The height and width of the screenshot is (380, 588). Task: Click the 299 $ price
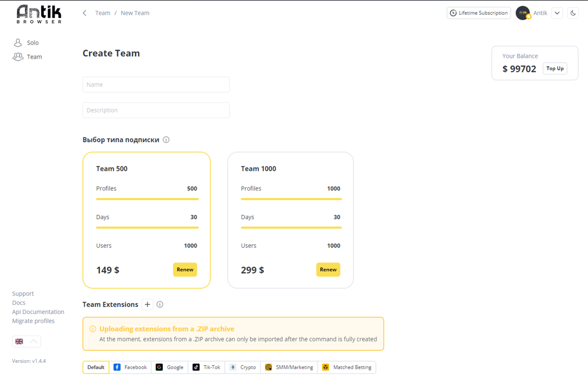[x=252, y=270]
